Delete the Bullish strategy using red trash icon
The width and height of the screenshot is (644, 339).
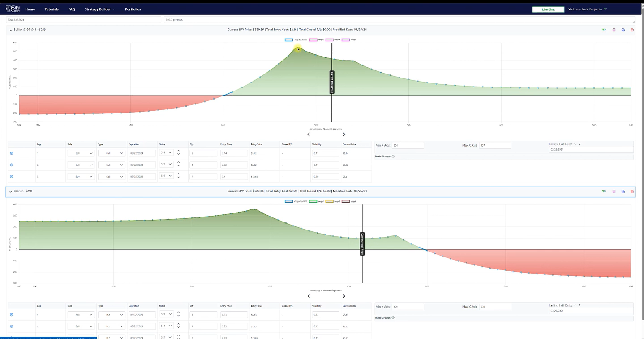[x=632, y=30]
